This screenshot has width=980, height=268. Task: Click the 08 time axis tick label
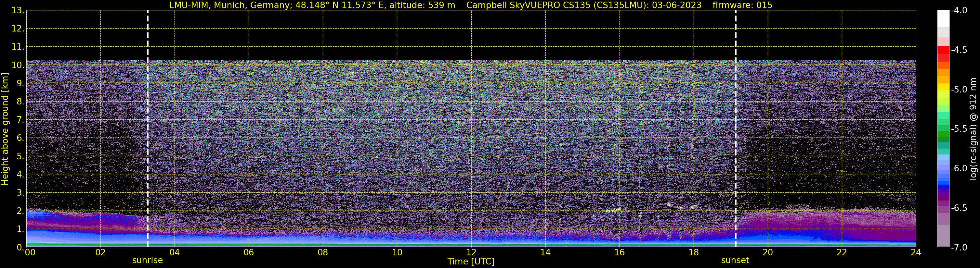click(x=323, y=252)
